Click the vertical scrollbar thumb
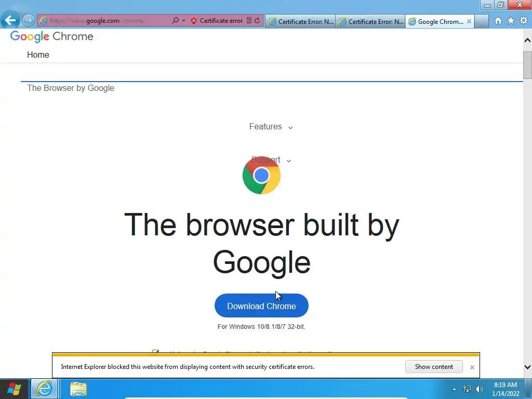Image resolution: width=532 pixels, height=399 pixels. tap(527, 65)
